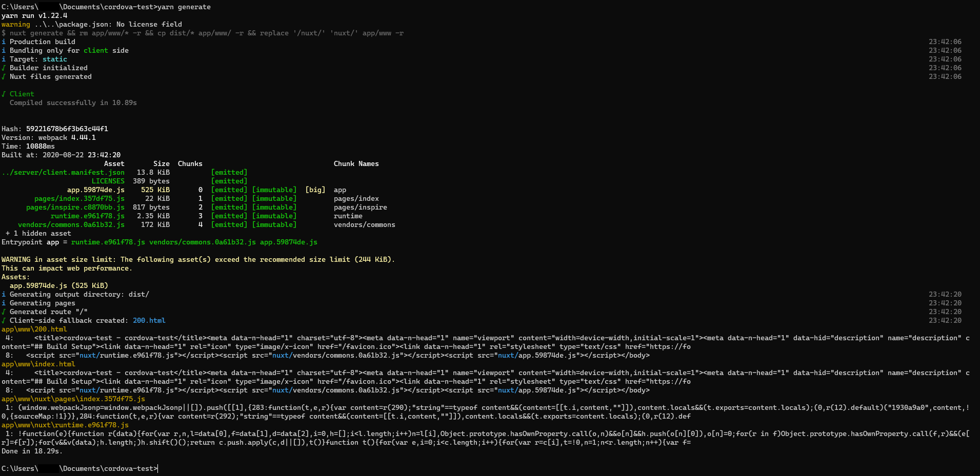Click the "Done in 18.29s." line
980x476 pixels.
click(32, 451)
